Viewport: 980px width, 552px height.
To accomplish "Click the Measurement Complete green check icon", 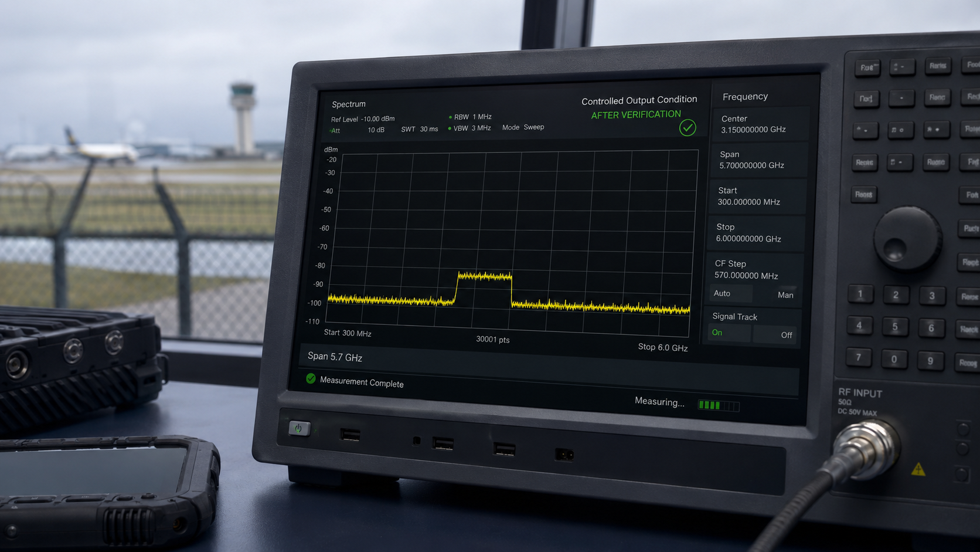I will [x=311, y=378].
